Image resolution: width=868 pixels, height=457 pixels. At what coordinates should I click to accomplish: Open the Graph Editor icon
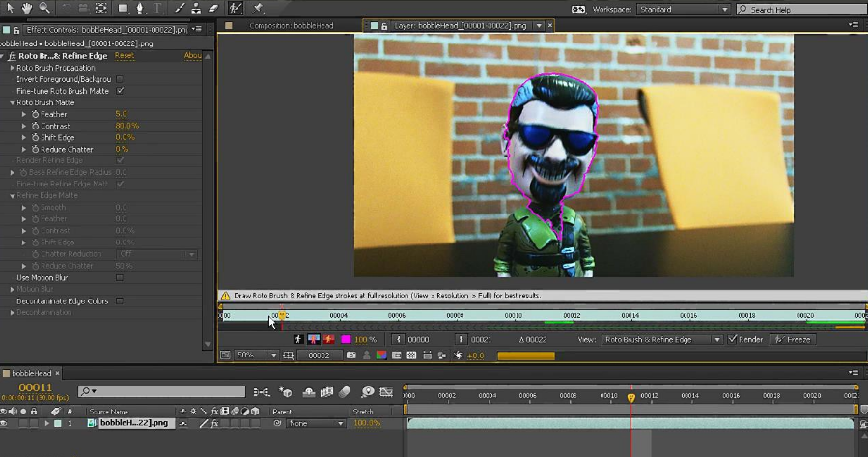(x=386, y=392)
